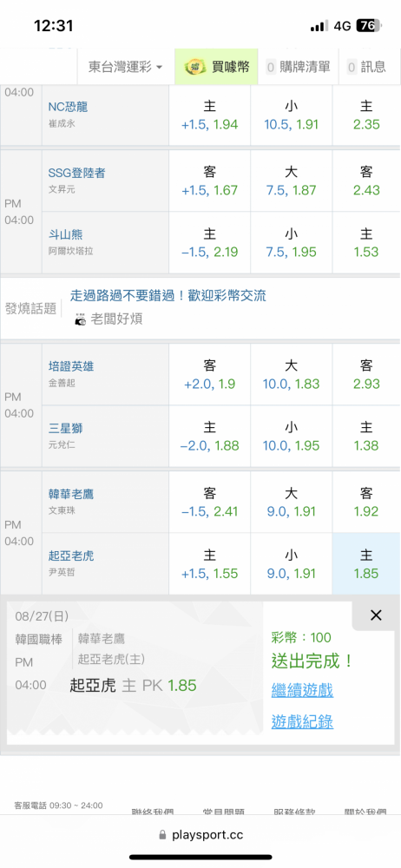Tap the battery indicator in the status bar

click(x=370, y=25)
